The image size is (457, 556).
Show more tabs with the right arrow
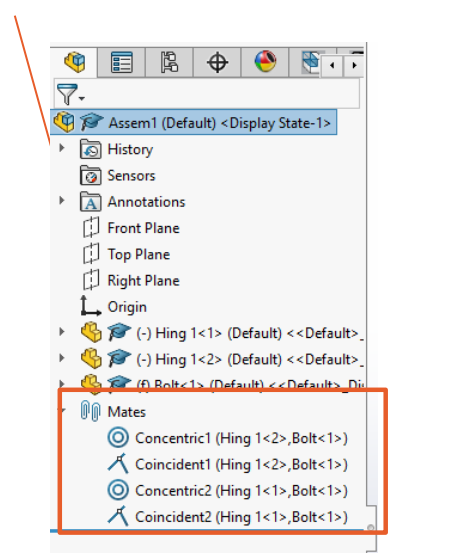354,65
